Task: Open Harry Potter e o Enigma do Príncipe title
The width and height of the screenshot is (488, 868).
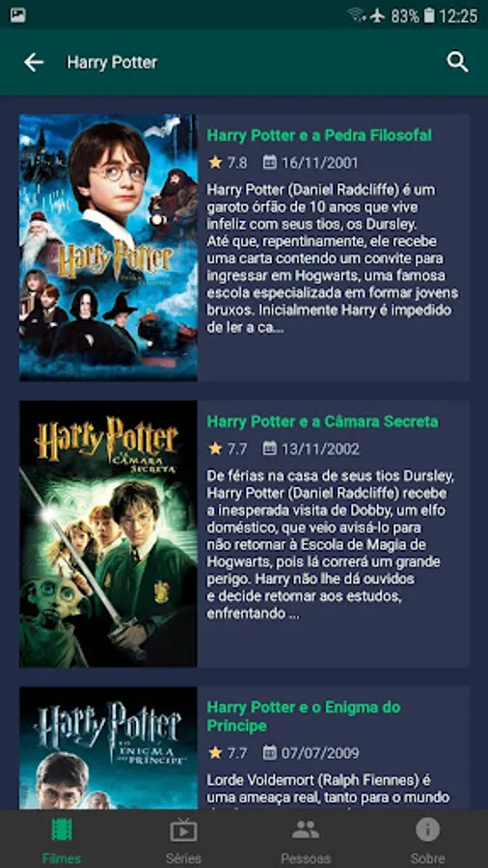Action: click(x=304, y=717)
